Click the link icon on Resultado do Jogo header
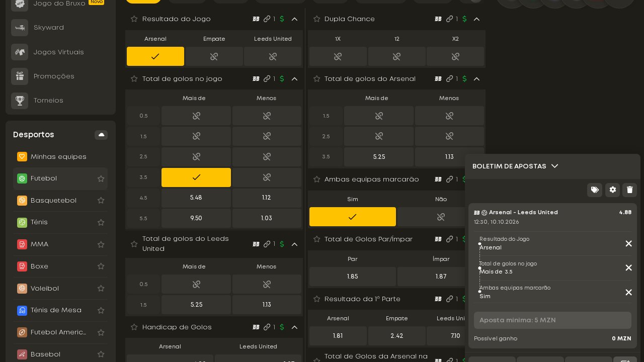 click(x=267, y=19)
